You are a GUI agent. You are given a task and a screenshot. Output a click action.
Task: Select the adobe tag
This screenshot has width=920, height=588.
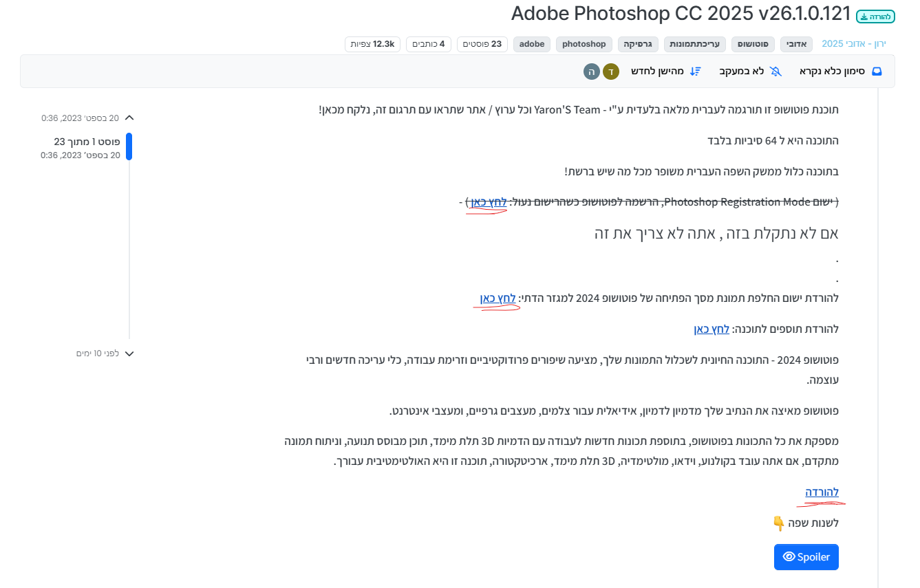click(532, 44)
